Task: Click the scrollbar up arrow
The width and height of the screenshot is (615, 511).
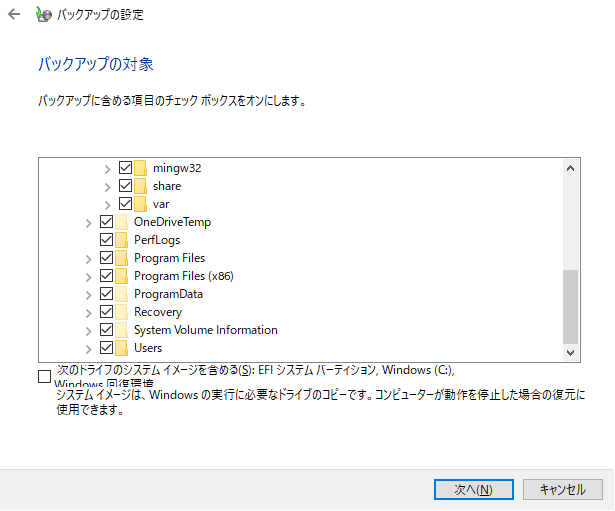Action: point(571,169)
